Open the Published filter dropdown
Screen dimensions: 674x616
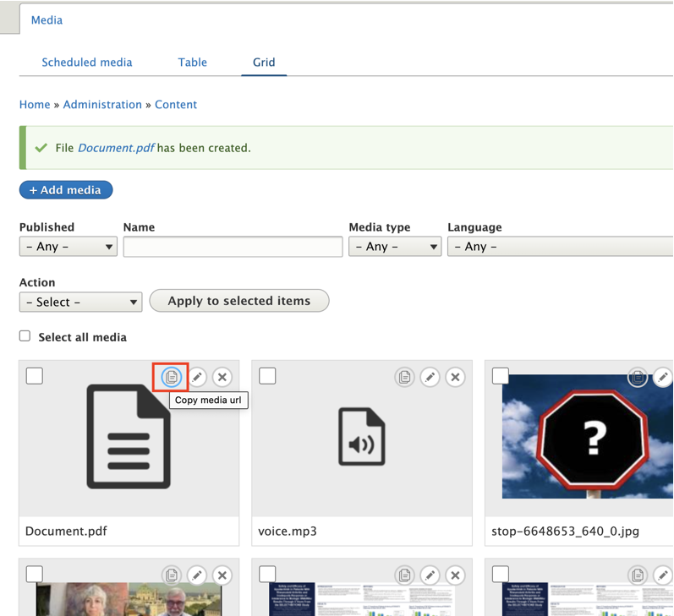click(68, 247)
